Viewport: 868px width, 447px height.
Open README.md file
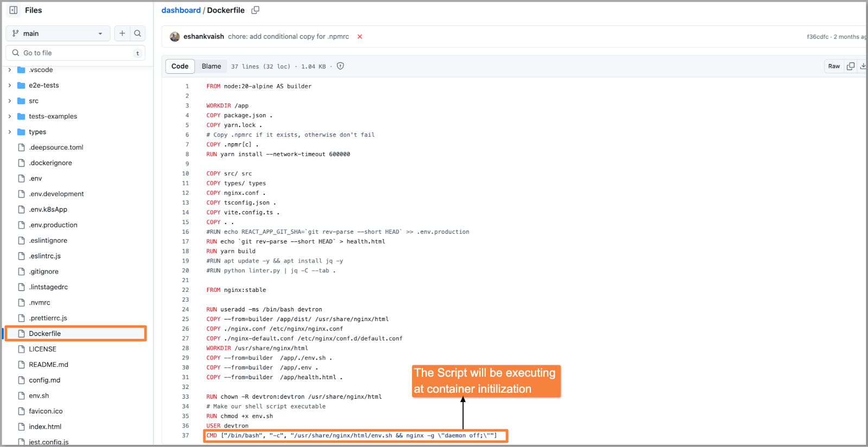click(48, 365)
